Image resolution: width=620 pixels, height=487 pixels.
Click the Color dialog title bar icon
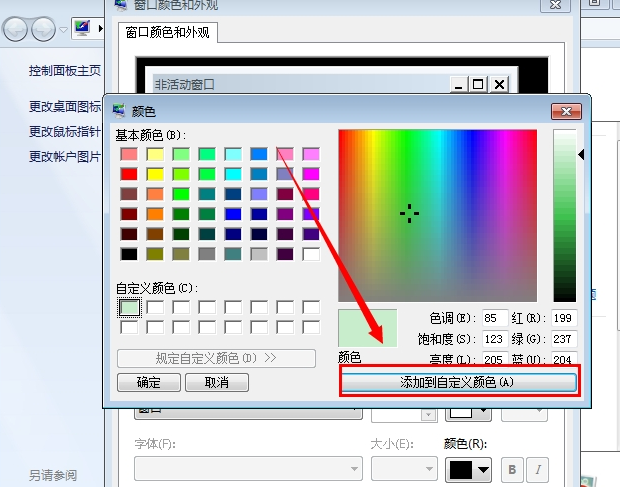[x=119, y=111]
